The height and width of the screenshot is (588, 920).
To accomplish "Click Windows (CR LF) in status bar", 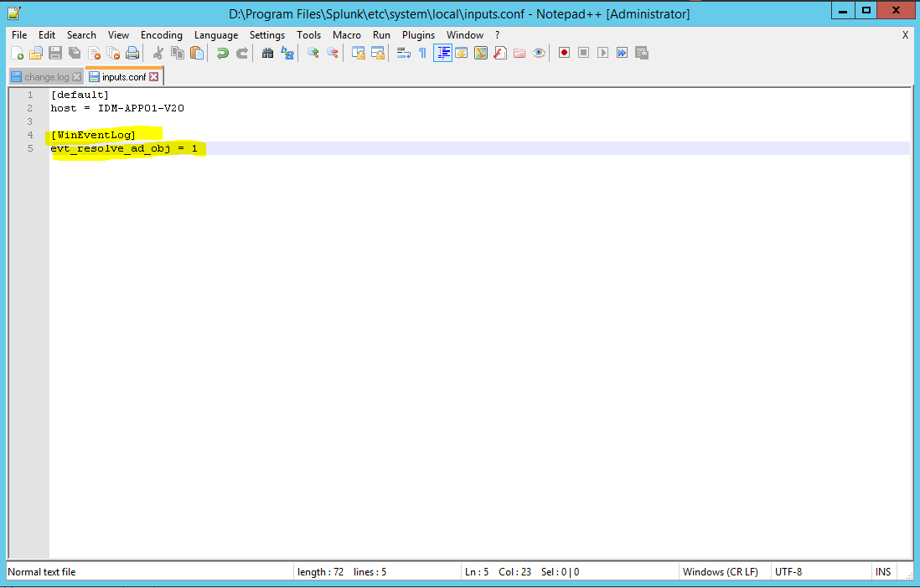I will [x=720, y=571].
